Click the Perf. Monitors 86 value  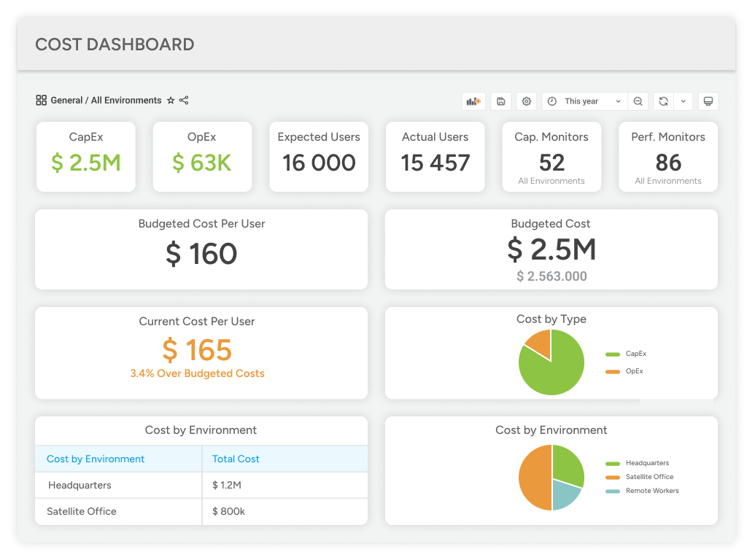coord(668,163)
